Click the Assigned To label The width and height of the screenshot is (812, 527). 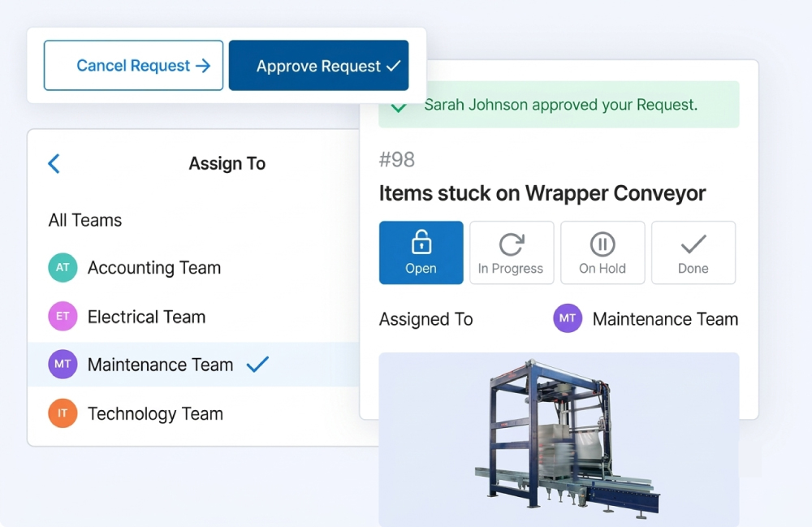[425, 319]
